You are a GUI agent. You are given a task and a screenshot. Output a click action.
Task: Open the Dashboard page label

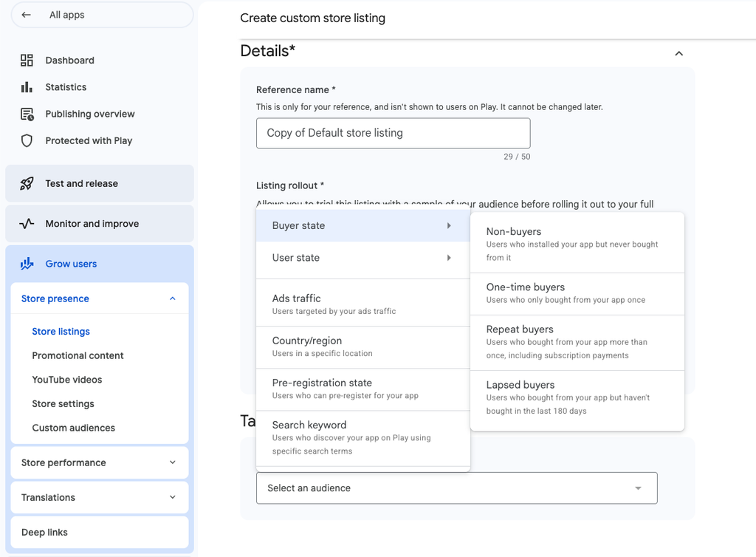click(70, 61)
